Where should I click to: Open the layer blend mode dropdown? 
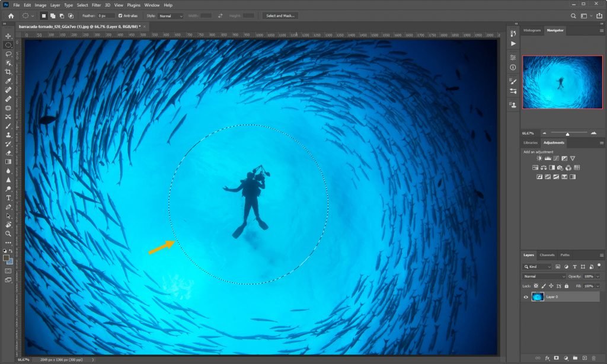544,276
